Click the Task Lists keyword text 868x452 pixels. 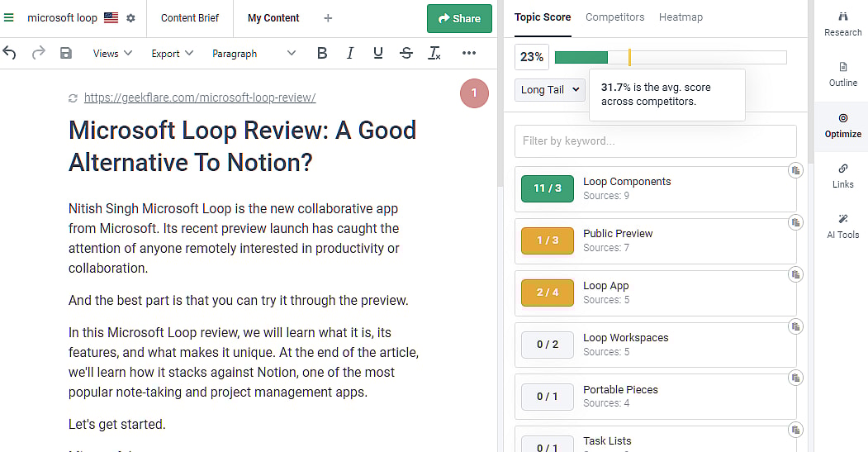click(607, 441)
